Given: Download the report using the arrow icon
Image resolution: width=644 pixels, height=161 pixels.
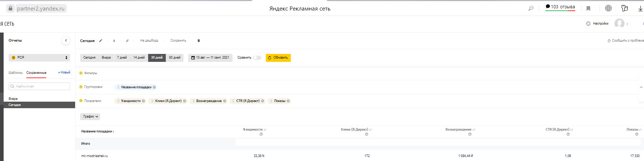Looking at the screenshot, I should coord(114,41).
